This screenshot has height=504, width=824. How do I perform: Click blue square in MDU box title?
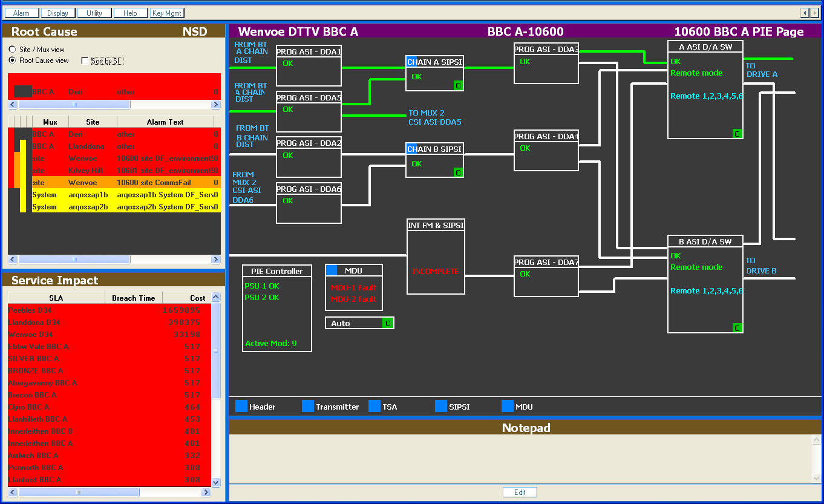tap(332, 270)
